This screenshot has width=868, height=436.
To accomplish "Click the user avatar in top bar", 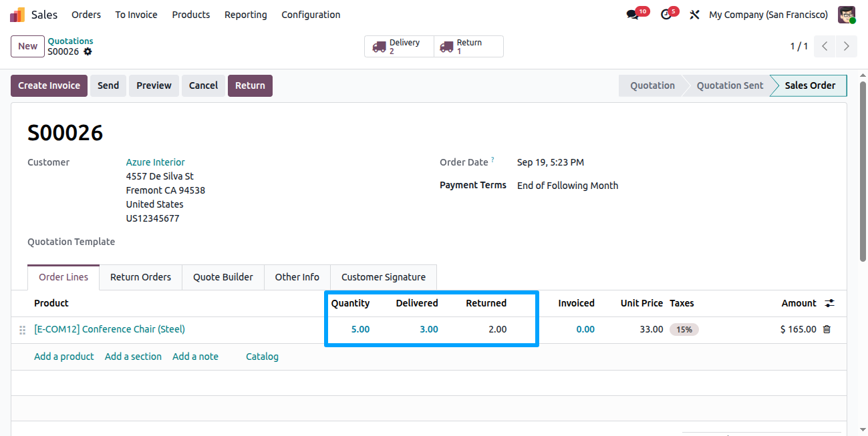I will pos(847,15).
